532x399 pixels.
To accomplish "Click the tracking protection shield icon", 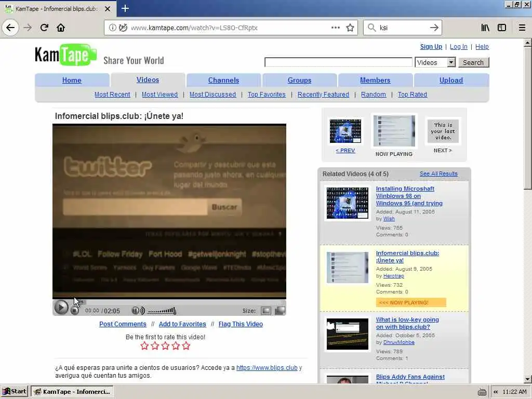I will click(x=123, y=28).
